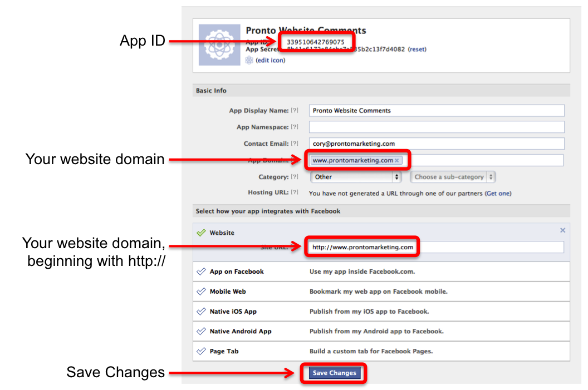The width and height of the screenshot is (588, 390).
Task: Click 'Publish from my iOS app to Facebook.' text
Action: point(369,312)
